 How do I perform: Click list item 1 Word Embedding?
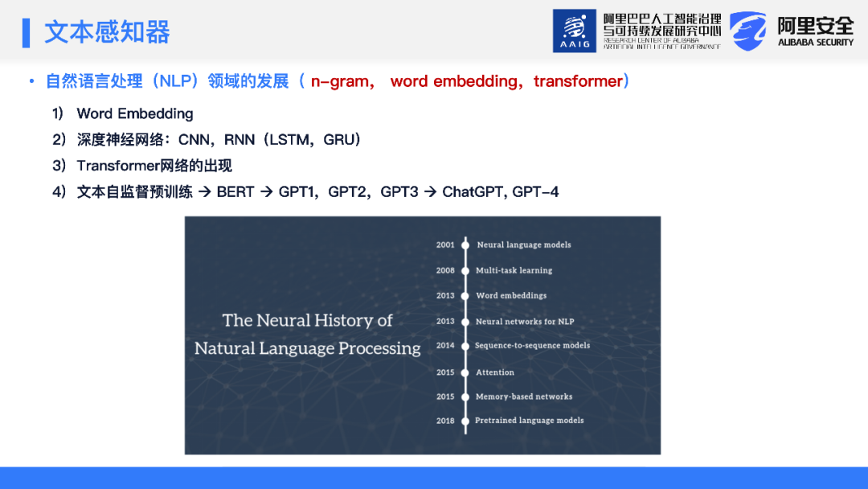coord(134,113)
